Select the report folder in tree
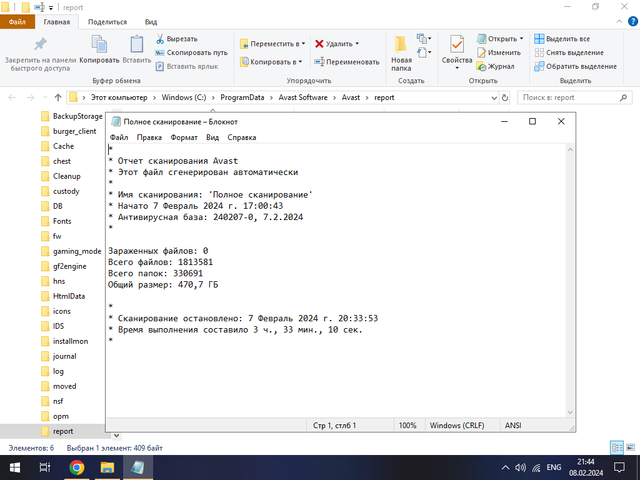This screenshot has height=480, width=640. click(x=57, y=431)
